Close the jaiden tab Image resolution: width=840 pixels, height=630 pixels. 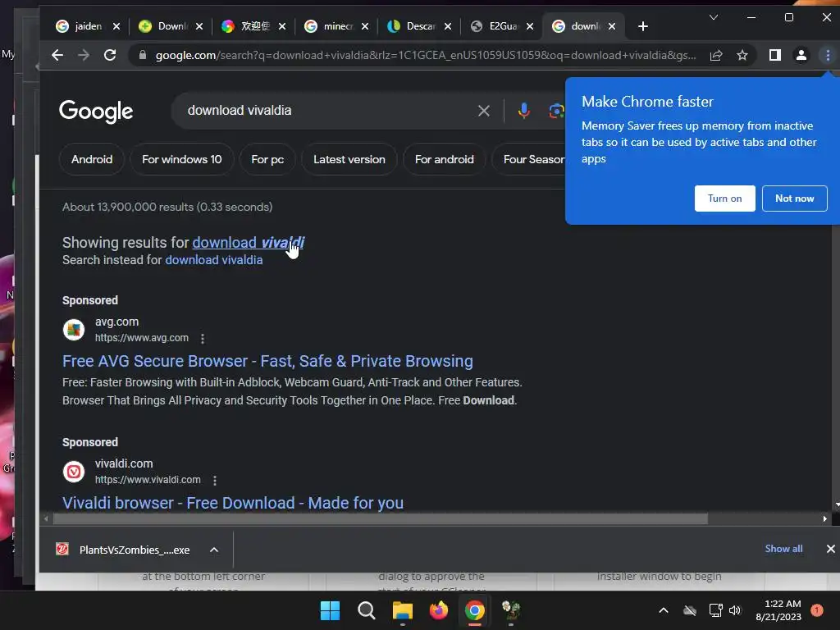coord(116,26)
